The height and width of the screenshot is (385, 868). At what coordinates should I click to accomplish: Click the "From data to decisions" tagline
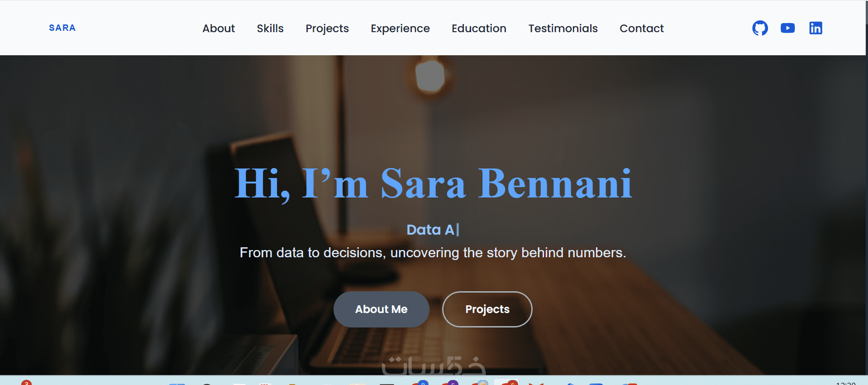coord(433,253)
